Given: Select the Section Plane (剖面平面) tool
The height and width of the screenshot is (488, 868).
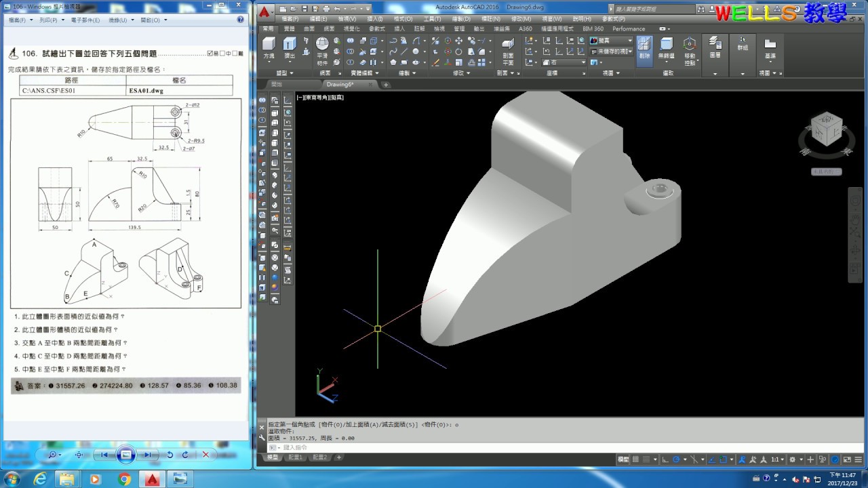Looking at the screenshot, I should click(508, 51).
